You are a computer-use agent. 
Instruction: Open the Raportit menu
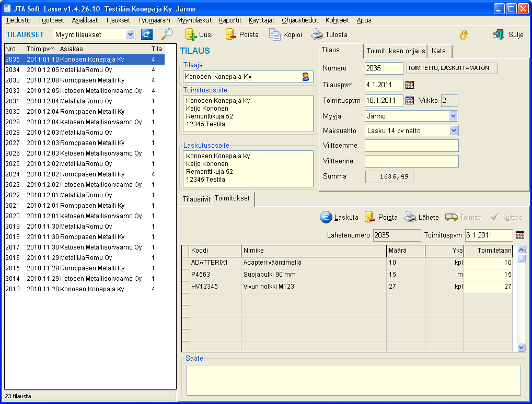[230, 20]
